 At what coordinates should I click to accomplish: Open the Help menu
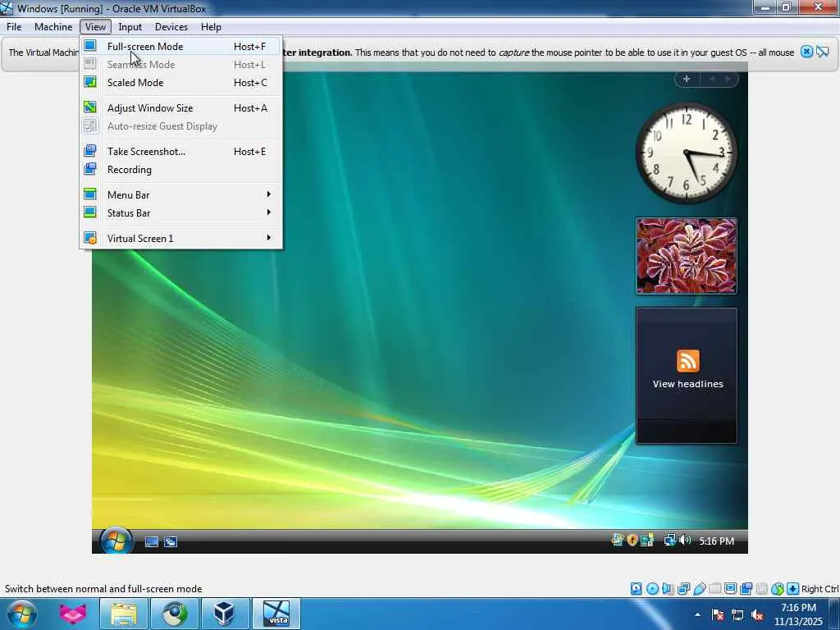click(211, 27)
